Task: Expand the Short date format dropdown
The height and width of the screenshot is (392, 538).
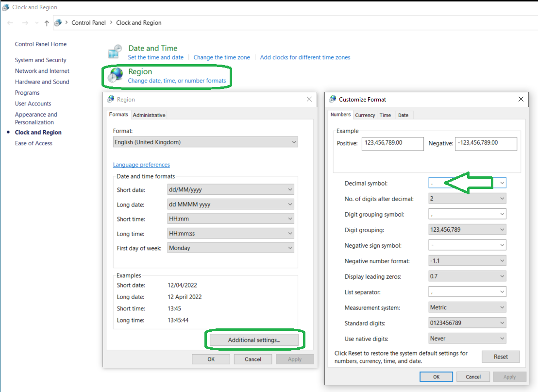Action: [231, 189]
